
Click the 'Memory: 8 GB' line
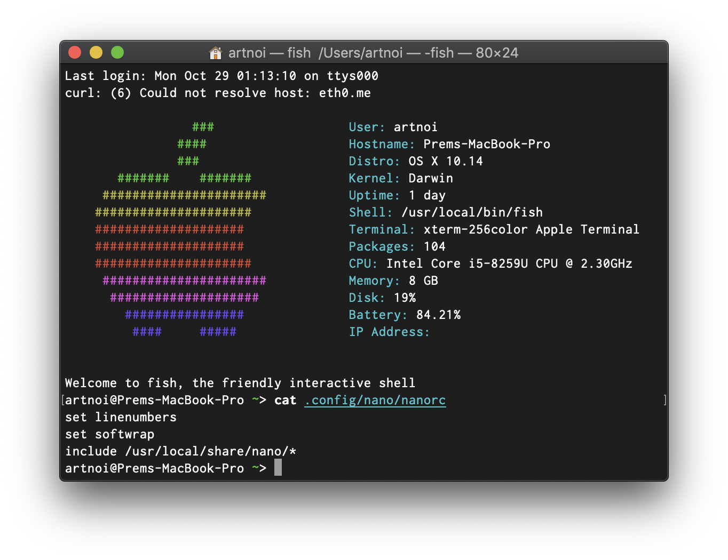393,281
